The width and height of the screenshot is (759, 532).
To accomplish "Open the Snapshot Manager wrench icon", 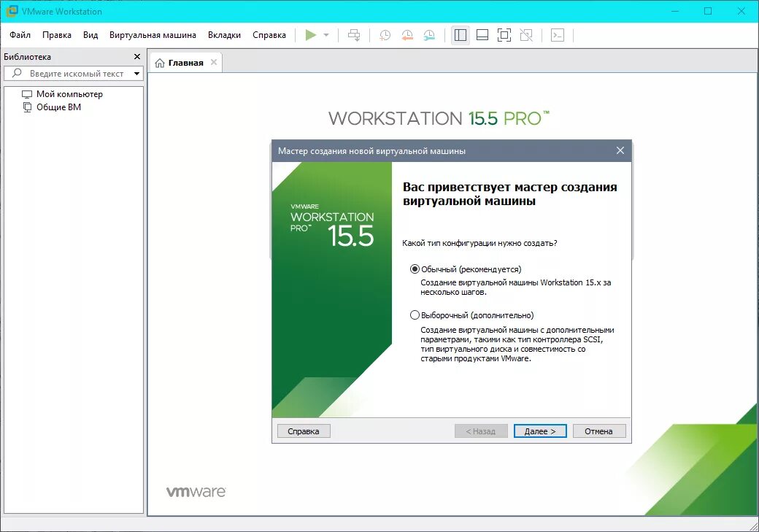I will (429, 35).
